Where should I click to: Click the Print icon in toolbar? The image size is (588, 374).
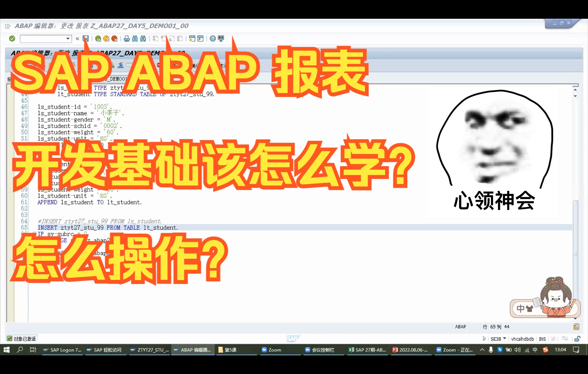pyautogui.click(x=127, y=39)
